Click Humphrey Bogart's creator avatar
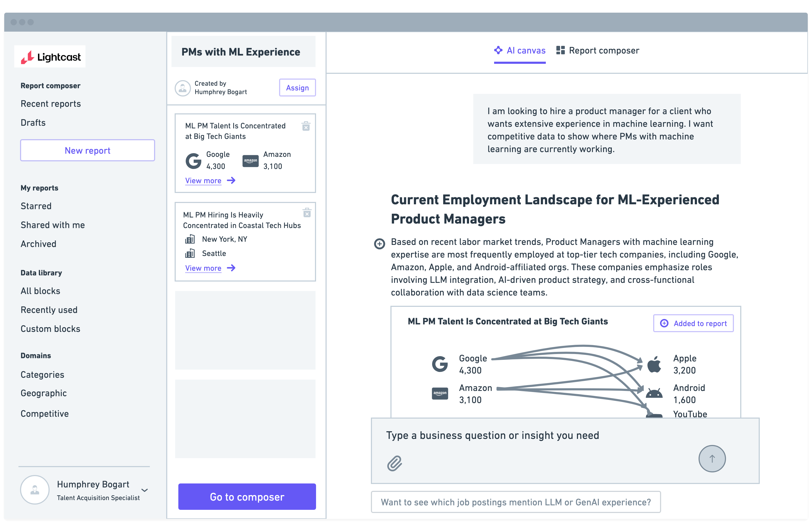812x523 pixels. [x=183, y=88]
